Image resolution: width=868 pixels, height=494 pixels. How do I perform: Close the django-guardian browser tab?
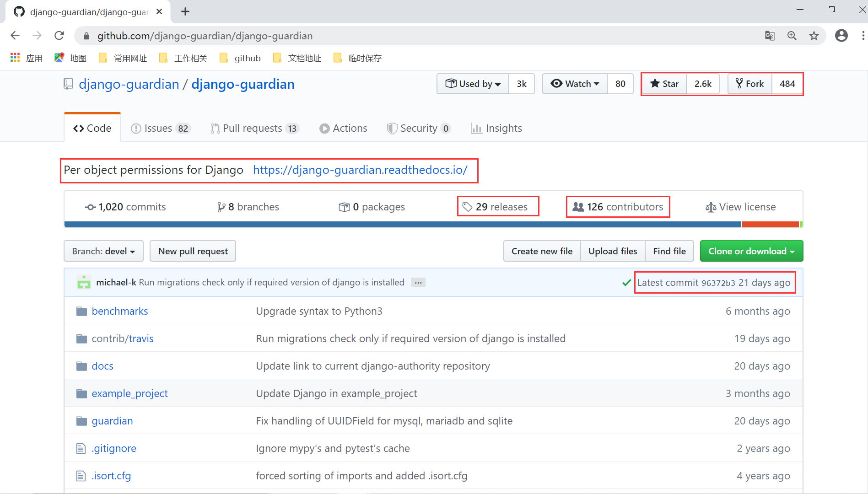[x=159, y=11]
